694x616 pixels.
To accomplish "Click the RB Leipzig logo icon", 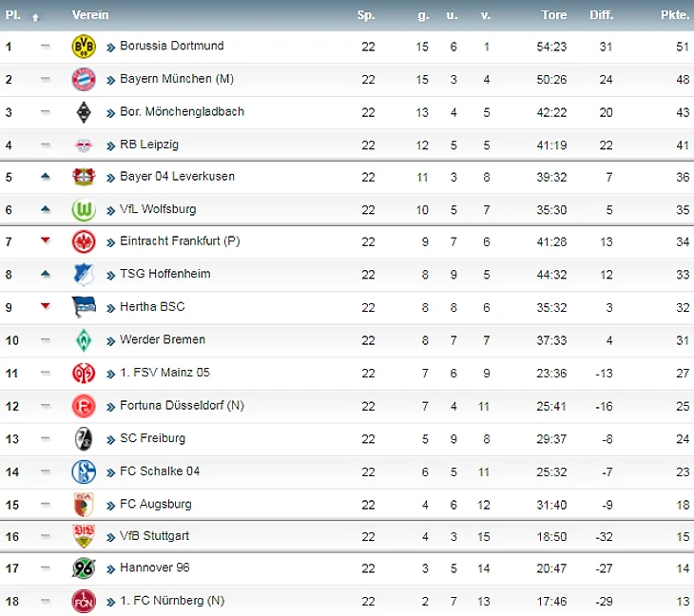I will pyautogui.click(x=84, y=144).
